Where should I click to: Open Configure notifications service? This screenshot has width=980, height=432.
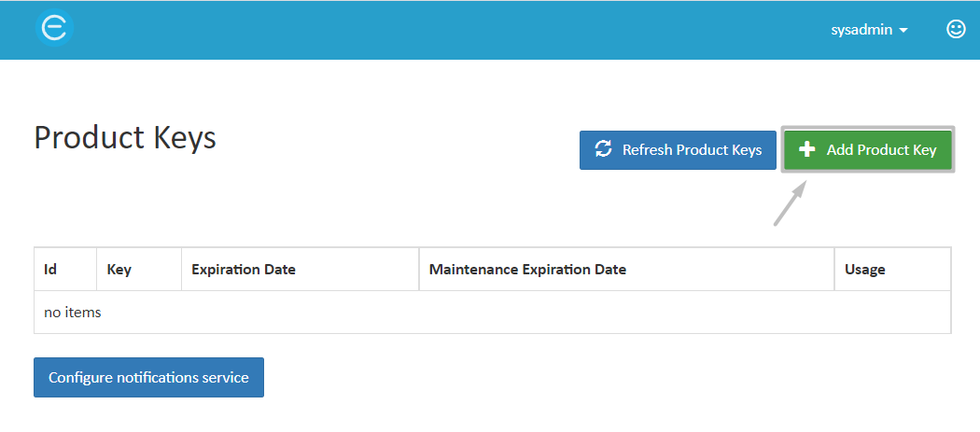click(148, 378)
